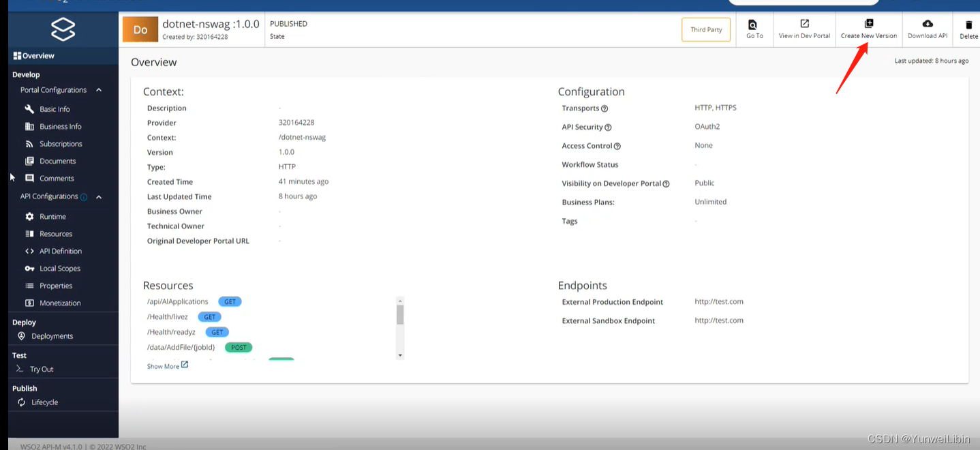The image size is (980, 450).
Task: Click the Runtime gear icon
Action: [29, 216]
